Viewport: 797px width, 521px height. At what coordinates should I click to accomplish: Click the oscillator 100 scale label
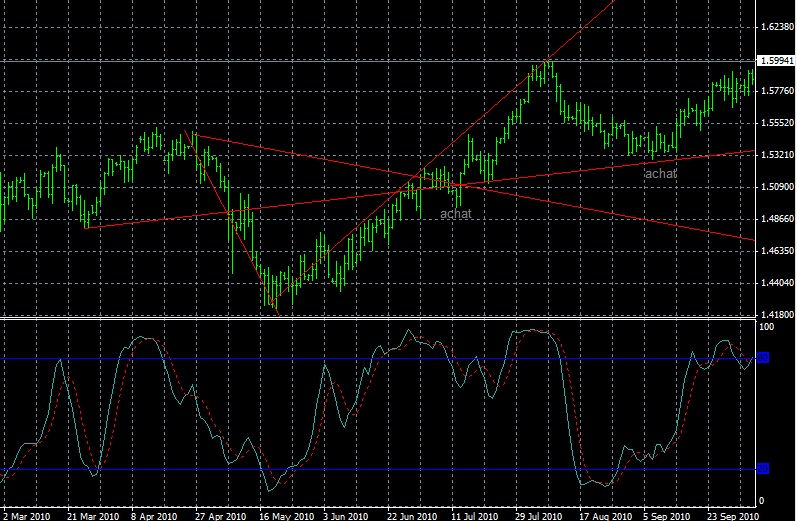tap(766, 327)
